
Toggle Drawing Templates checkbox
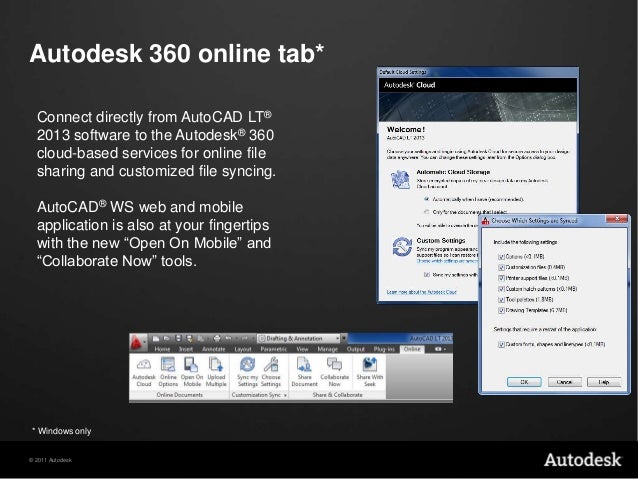(x=501, y=310)
